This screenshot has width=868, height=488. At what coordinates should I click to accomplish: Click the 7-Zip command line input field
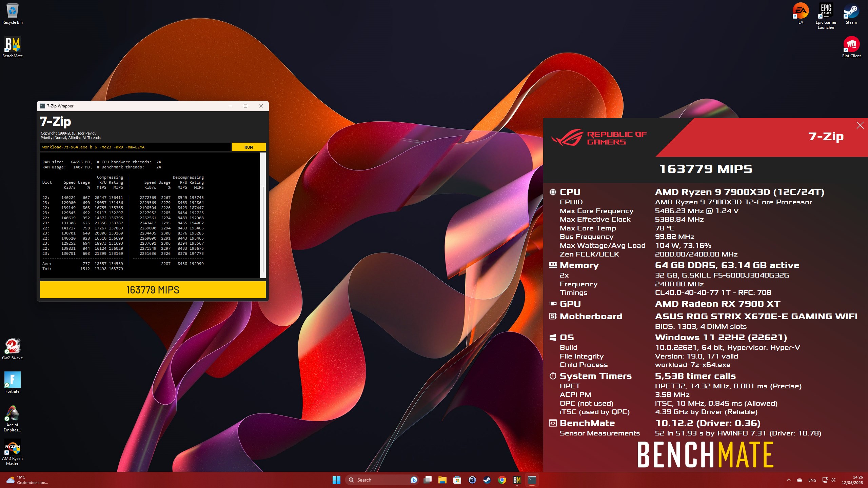click(135, 147)
